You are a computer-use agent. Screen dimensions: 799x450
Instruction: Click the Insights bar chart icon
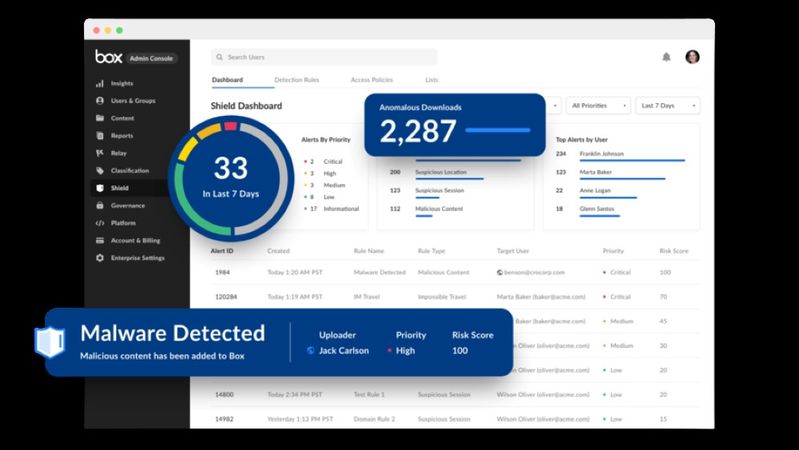100,84
